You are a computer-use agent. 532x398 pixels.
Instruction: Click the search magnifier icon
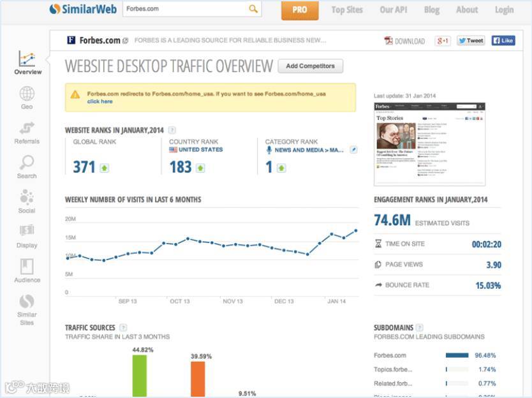tap(253, 9)
